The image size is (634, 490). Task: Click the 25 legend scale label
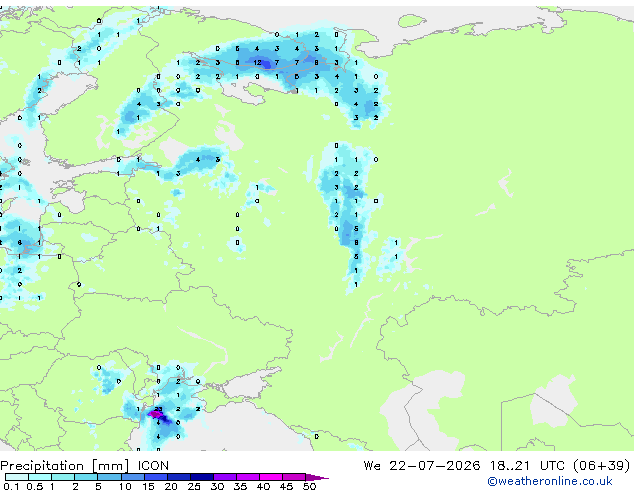pyautogui.click(x=194, y=486)
